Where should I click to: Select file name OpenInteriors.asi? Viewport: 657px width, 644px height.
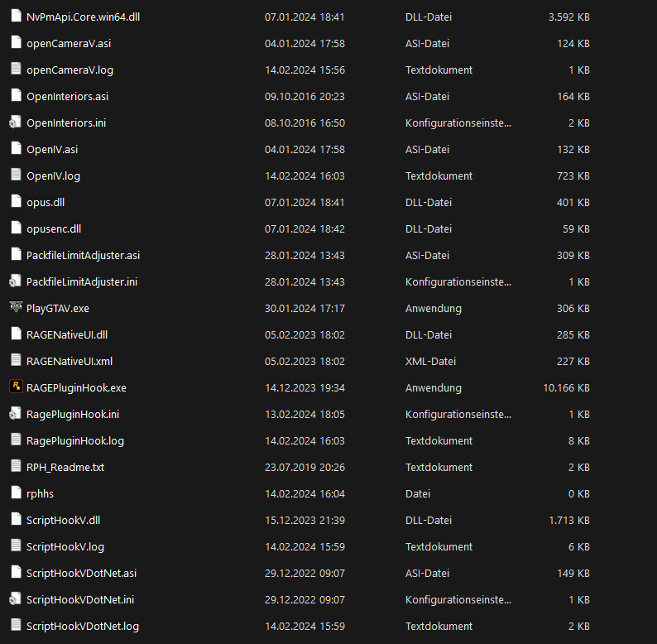point(68,96)
